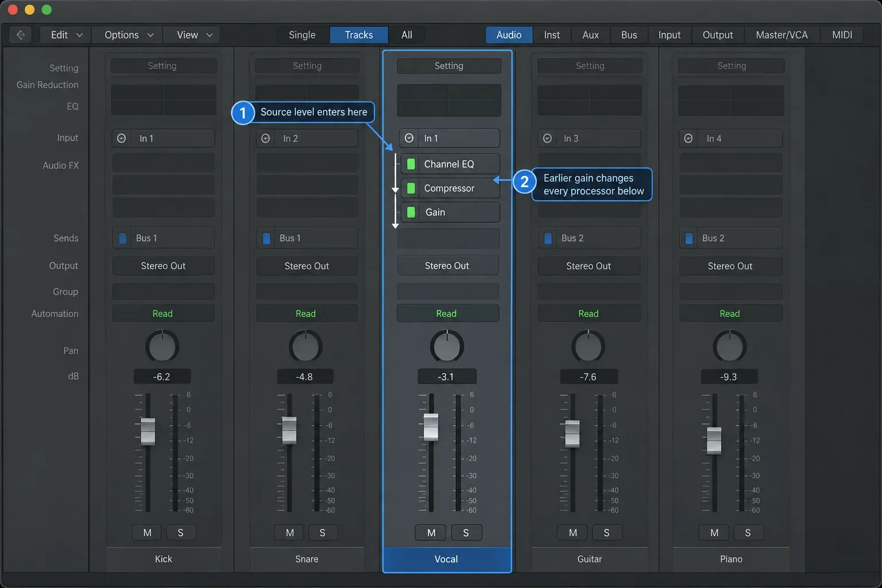Filter channel strips by MIDI
Screen dimensions: 882x588
click(842, 35)
